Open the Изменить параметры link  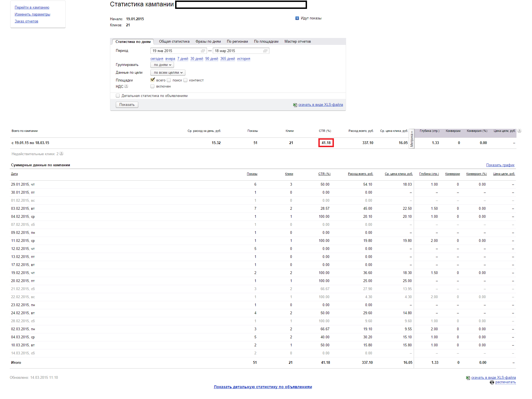(32, 14)
